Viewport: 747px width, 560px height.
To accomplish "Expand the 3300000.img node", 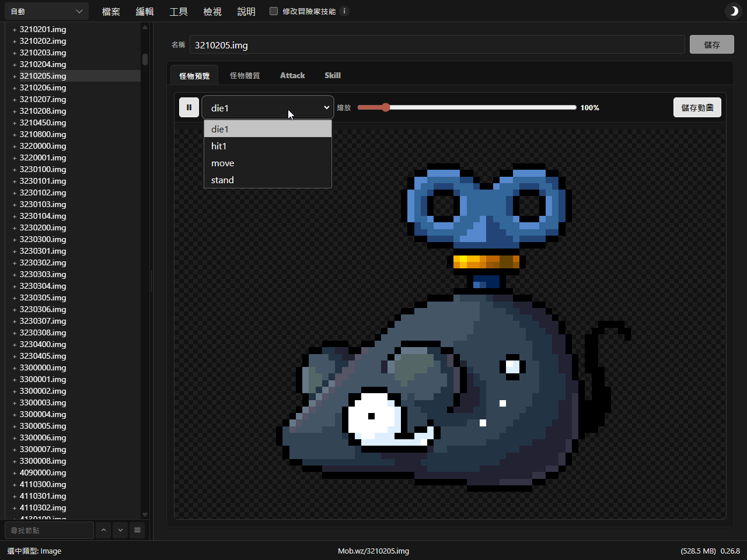I will [x=15, y=367].
